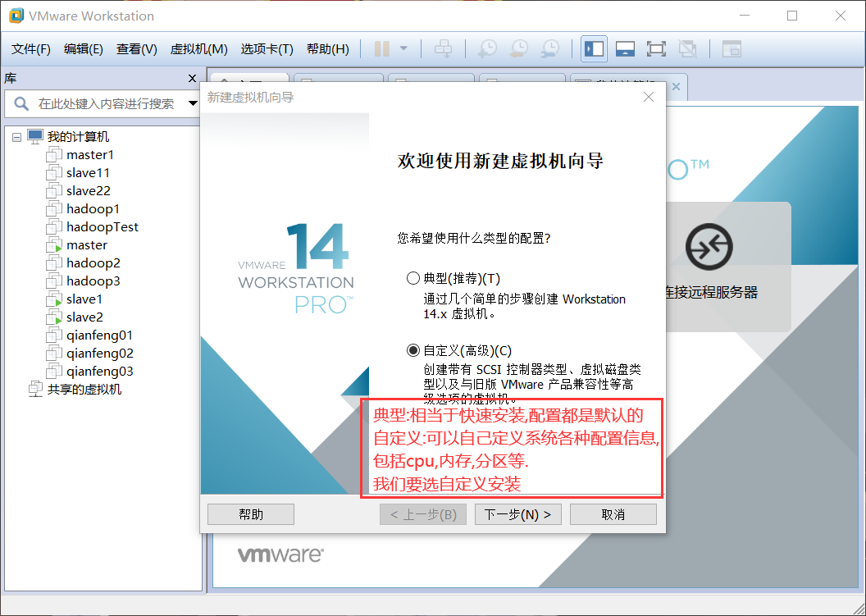This screenshot has width=866, height=616.
Task: Click the running VM icon beside slave1
Action: [x=54, y=299]
